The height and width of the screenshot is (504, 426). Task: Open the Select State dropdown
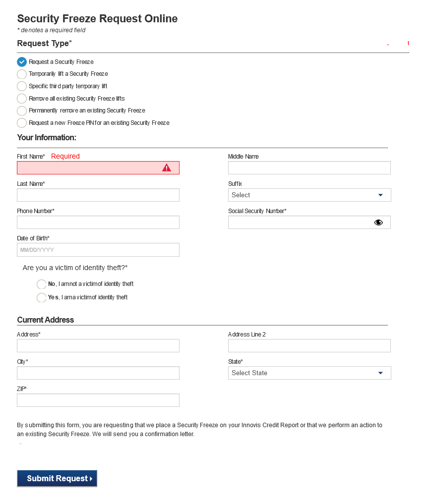(x=309, y=373)
